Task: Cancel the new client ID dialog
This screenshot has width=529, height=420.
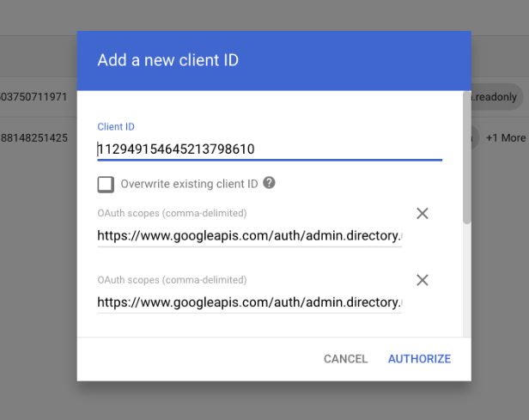Action: click(345, 359)
